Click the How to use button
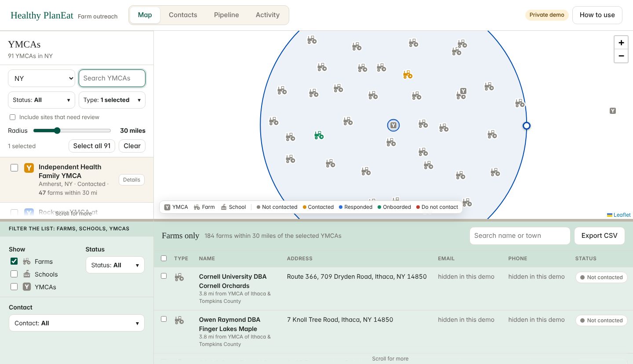 click(597, 15)
